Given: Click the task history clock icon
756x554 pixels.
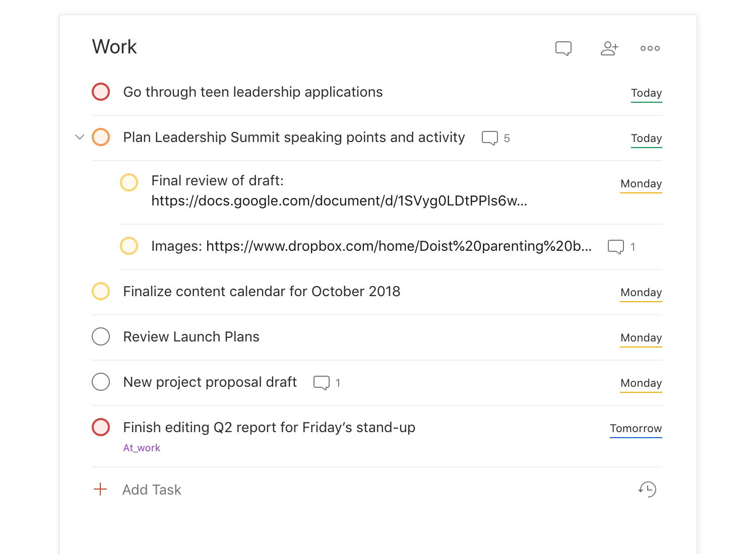Looking at the screenshot, I should click(647, 490).
